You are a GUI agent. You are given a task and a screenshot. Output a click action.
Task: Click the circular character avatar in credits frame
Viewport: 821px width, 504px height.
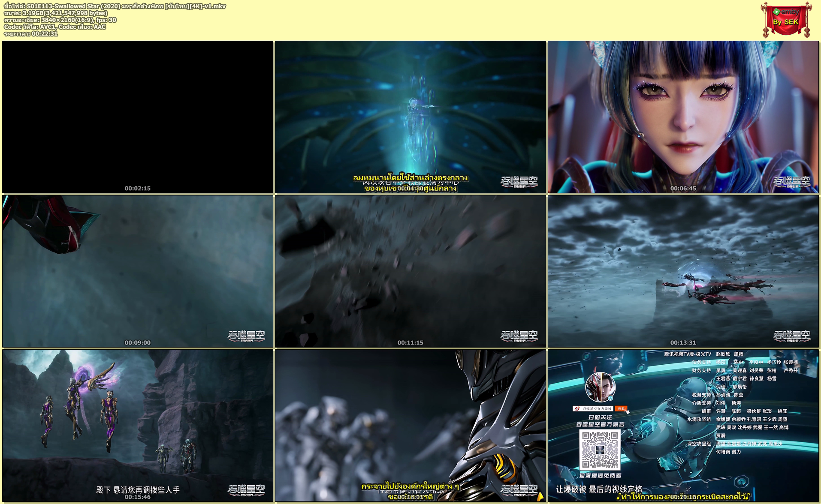(600, 387)
